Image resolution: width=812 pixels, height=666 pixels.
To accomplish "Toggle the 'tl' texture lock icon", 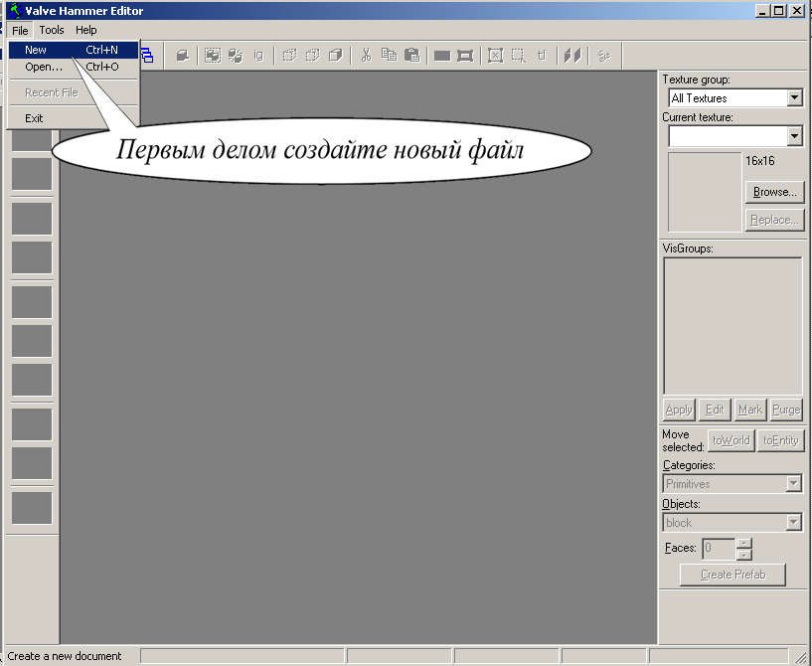I will (x=542, y=55).
